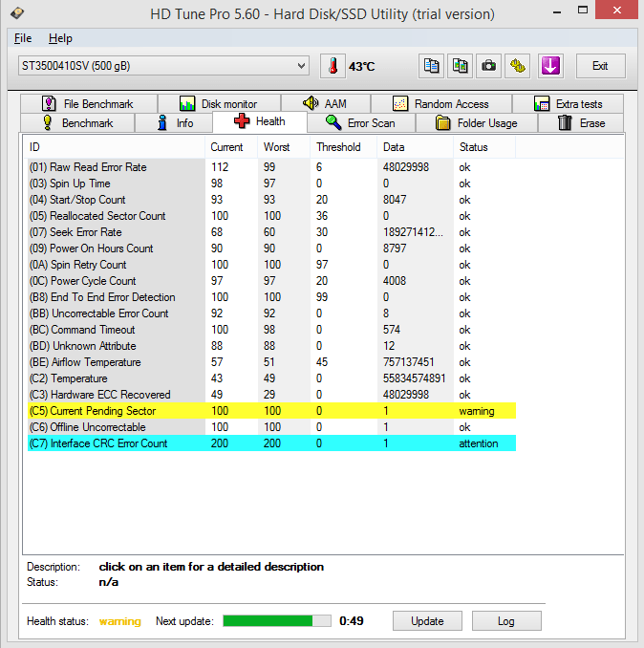Select the (07) Seek Error Rate row
The width and height of the screenshot is (644, 648).
(271, 232)
